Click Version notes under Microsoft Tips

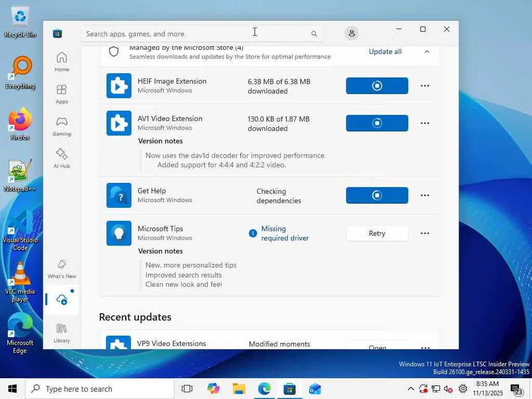[x=160, y=251]
